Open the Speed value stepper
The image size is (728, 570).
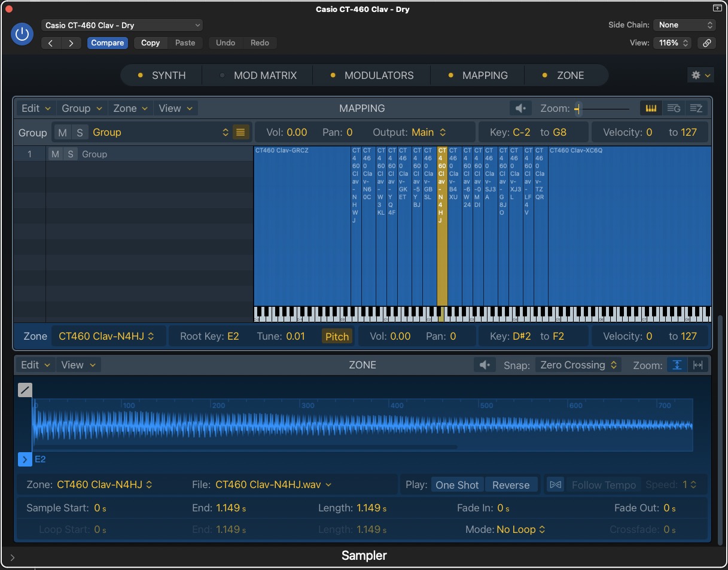(x=690, y=484)
